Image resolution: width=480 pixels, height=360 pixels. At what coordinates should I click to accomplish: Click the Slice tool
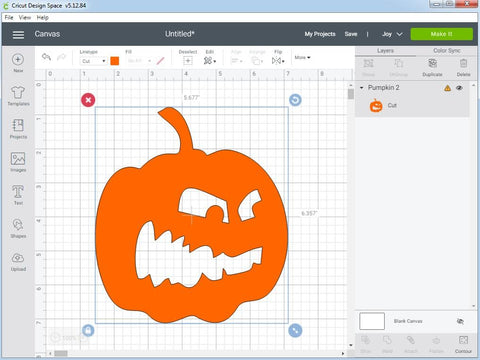point(366,344)
